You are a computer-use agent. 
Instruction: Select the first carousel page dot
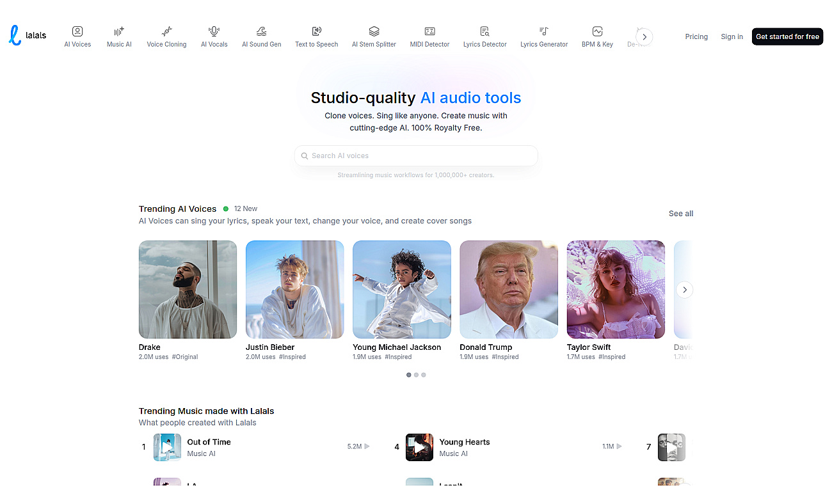click(409, 375)
